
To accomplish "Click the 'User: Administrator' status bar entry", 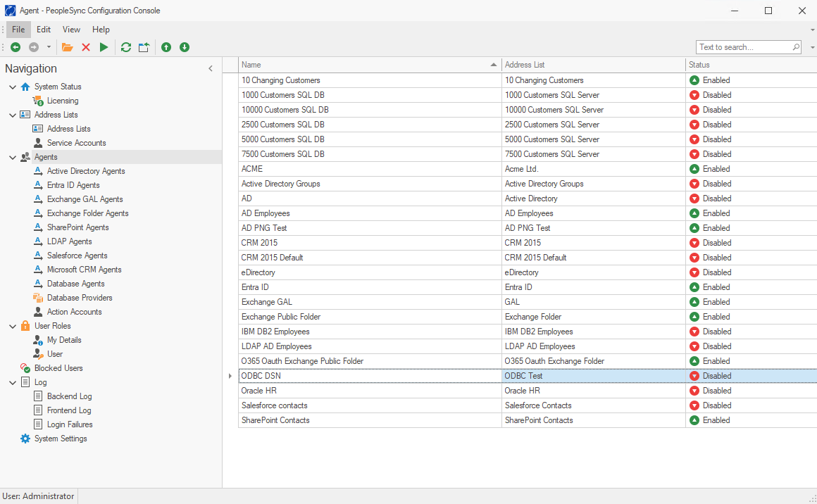I will point(39,496).
